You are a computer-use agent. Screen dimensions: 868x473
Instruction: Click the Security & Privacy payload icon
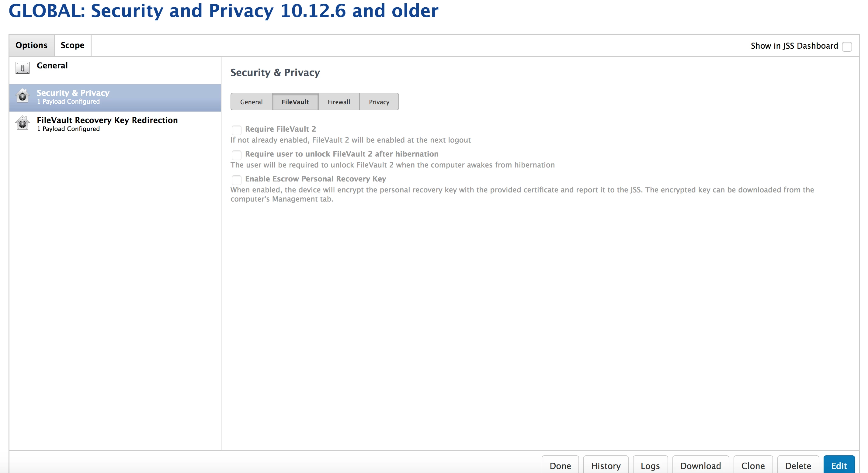pos(22,96)
